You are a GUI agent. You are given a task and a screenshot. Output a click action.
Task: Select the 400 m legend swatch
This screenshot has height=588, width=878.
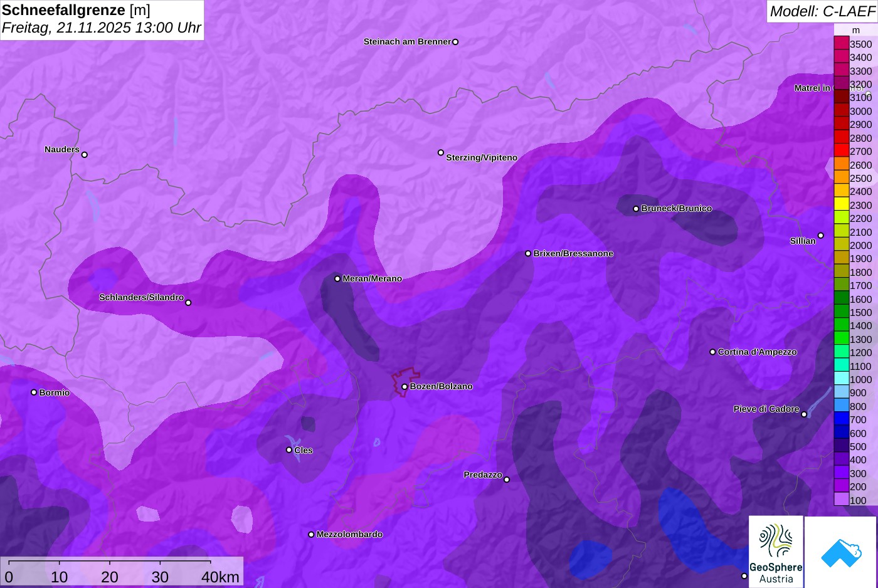pos(841,459)
